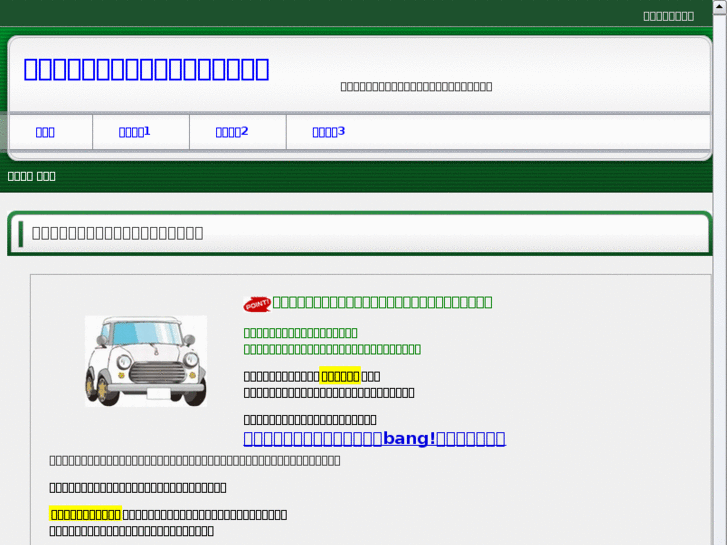Select the navigation tab ending in 3
The width and height of the screenshot is (727, 545).
[329, 132]
